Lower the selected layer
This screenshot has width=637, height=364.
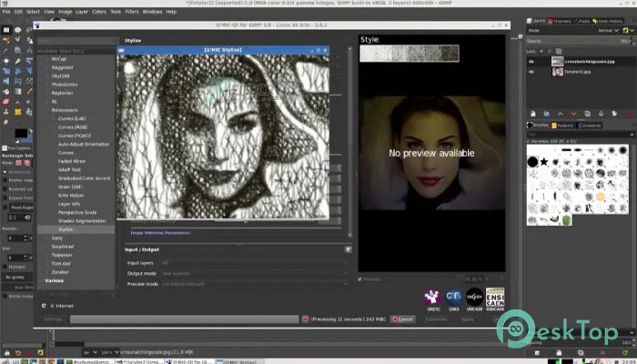click(573, 114)
